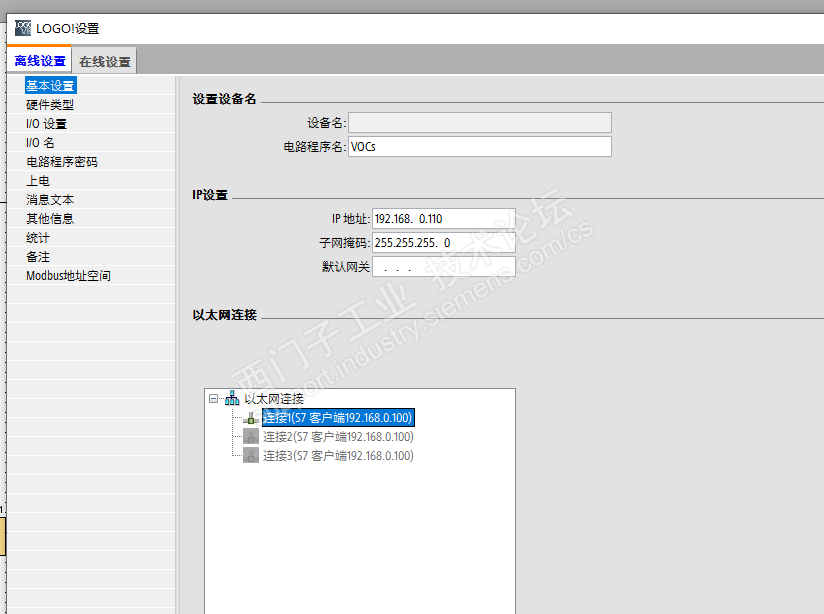824x614 pixels.
Task: Open the I/O 设置 page
Action: (x=46, y=124)
